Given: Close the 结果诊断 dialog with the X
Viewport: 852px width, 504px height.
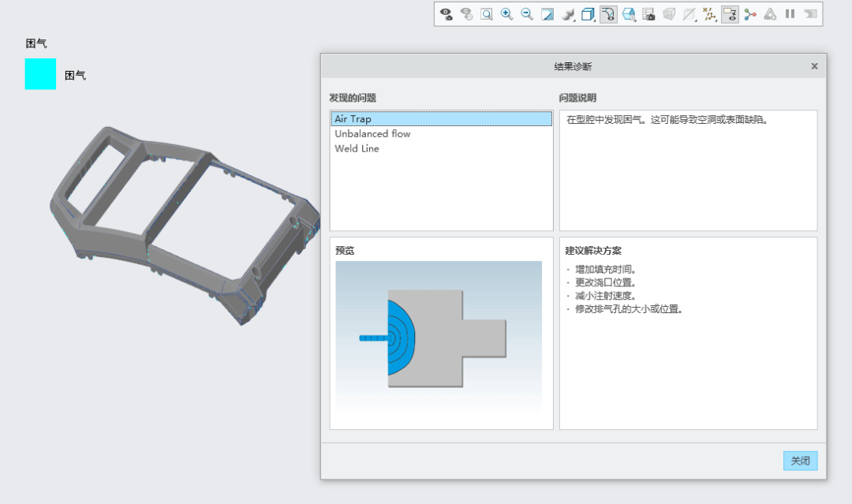Looking at the screenshot, I should click(x=814, y=66).
